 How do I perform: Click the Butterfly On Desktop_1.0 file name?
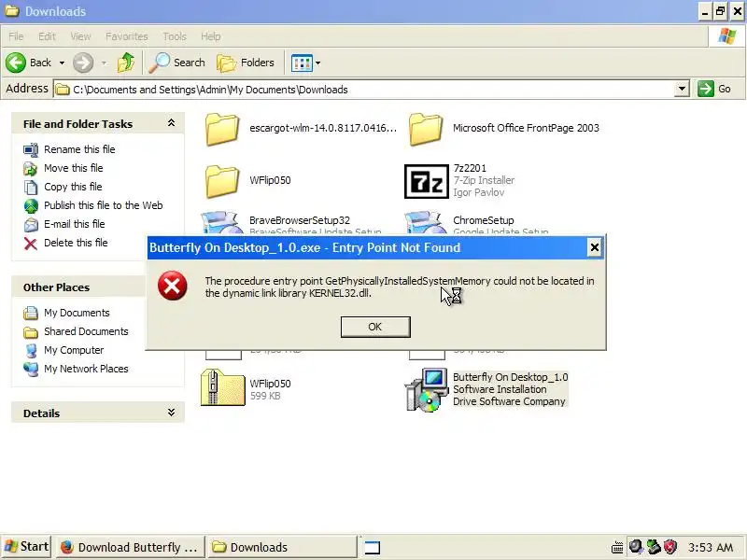[510, 377]
